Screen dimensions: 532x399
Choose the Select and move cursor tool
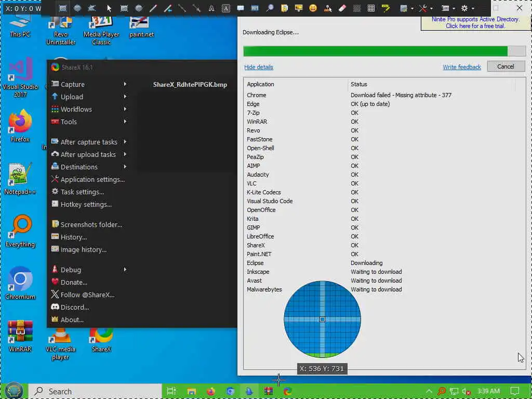click(x=109, y=8)
